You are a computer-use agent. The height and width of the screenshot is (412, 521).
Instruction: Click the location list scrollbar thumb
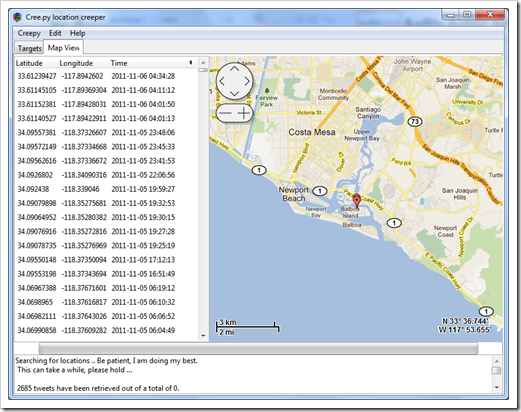[203, 70]
